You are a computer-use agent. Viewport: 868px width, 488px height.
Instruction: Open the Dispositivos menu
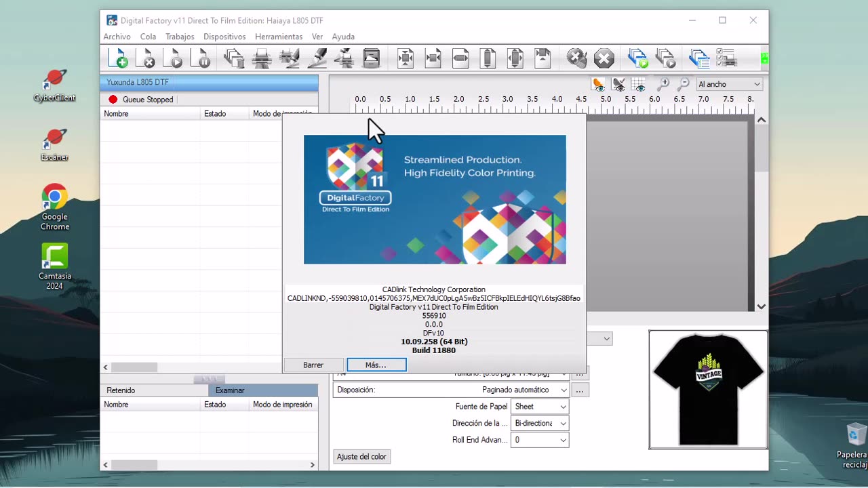pos(224,37)
